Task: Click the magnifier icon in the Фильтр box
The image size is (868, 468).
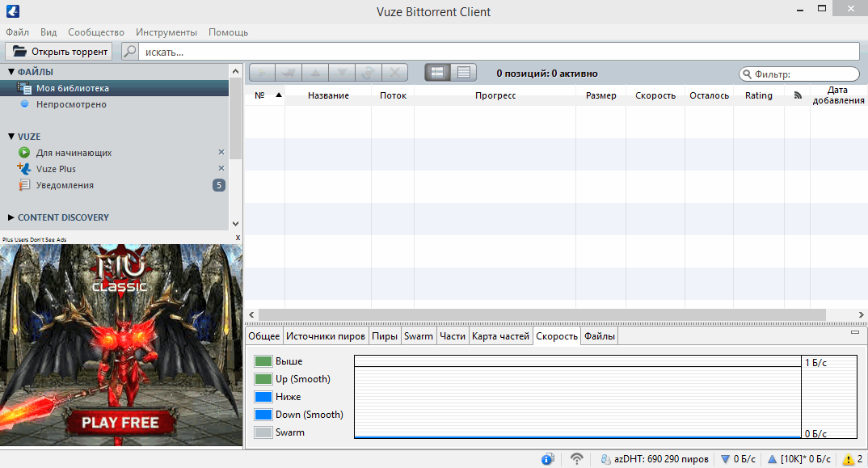Action: pyautogui.click(x=748, y=74)
